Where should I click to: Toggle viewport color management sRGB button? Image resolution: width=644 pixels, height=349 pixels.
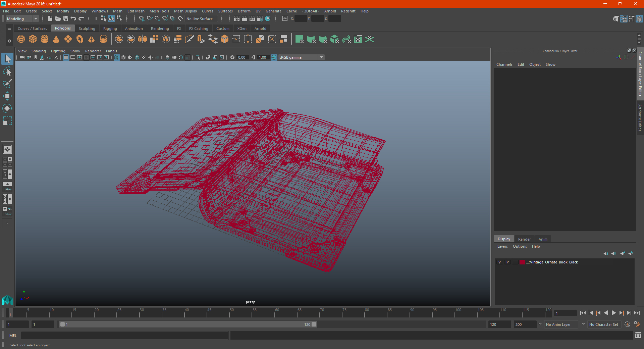(x=274, y=57)
